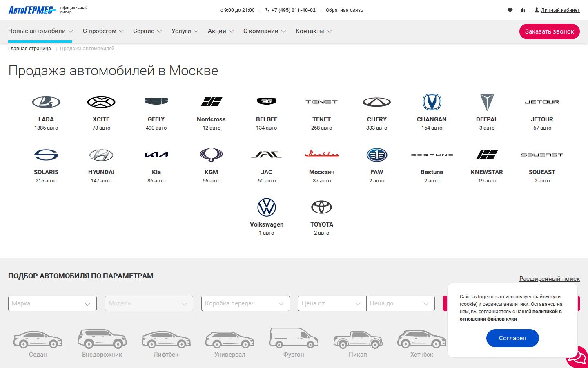The width and height of the screenshot is (588, 368).
Task: Open Расширенный поиск link
Action: (x=550, y=279)
